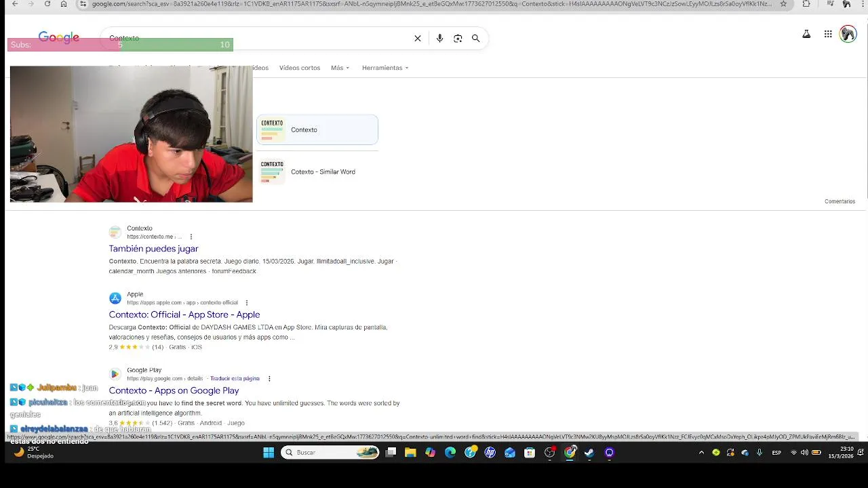Open the Outlook mail taskbar icon
This screenshot has width=868, height=488.
[510, 453]
